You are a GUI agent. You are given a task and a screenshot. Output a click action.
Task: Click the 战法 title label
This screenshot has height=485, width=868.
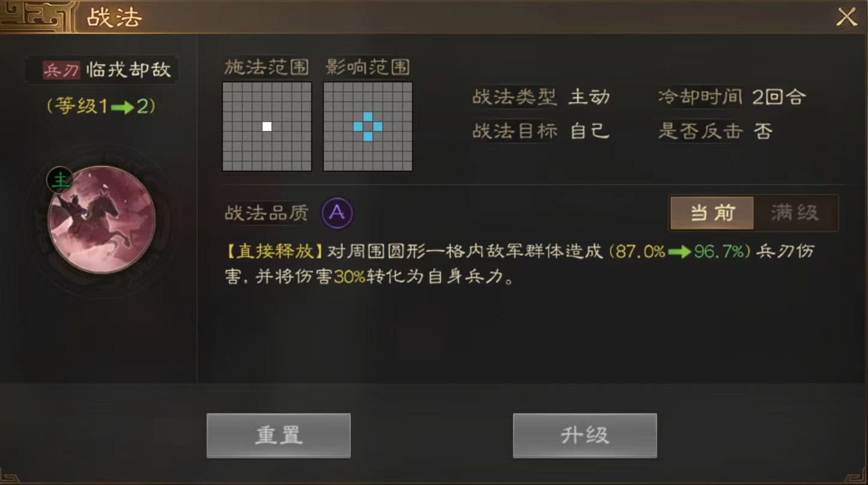[114, 17]
